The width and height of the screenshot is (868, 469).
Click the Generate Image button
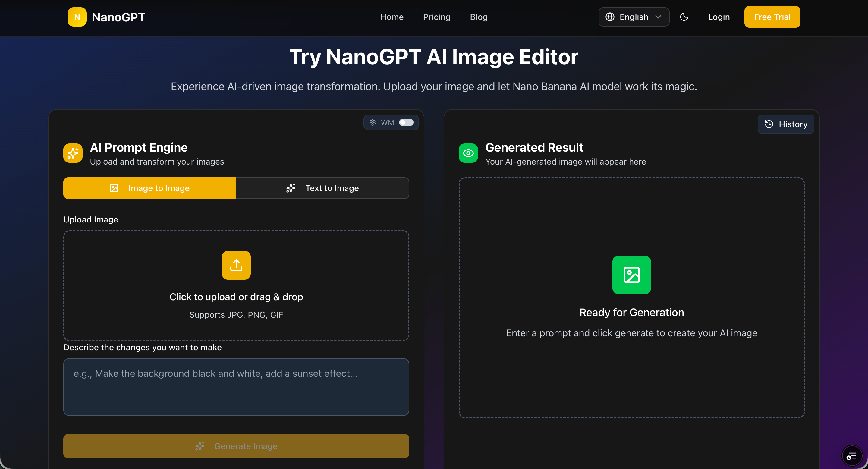[236, 446]
